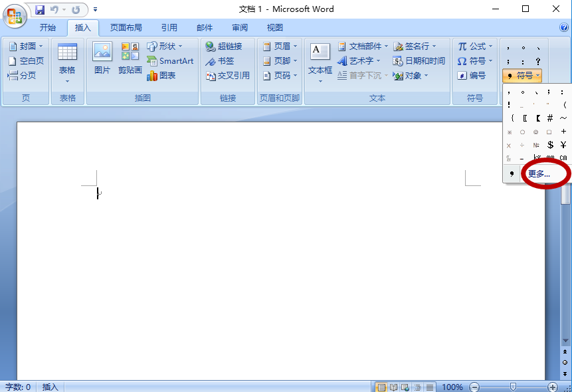Add a 书签 bookmark

tap(219, 61)
